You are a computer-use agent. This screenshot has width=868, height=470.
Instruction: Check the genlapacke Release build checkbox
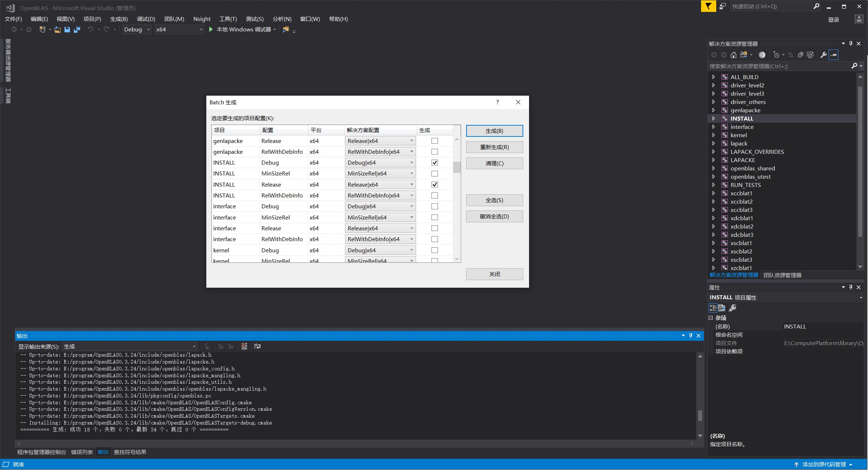click(x=435, y=141)
